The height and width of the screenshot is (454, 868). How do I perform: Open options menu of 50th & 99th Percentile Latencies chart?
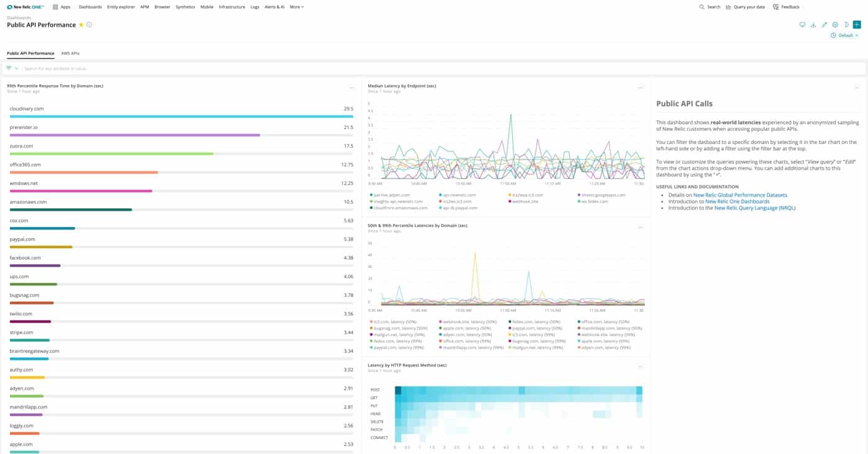[640, 228]
